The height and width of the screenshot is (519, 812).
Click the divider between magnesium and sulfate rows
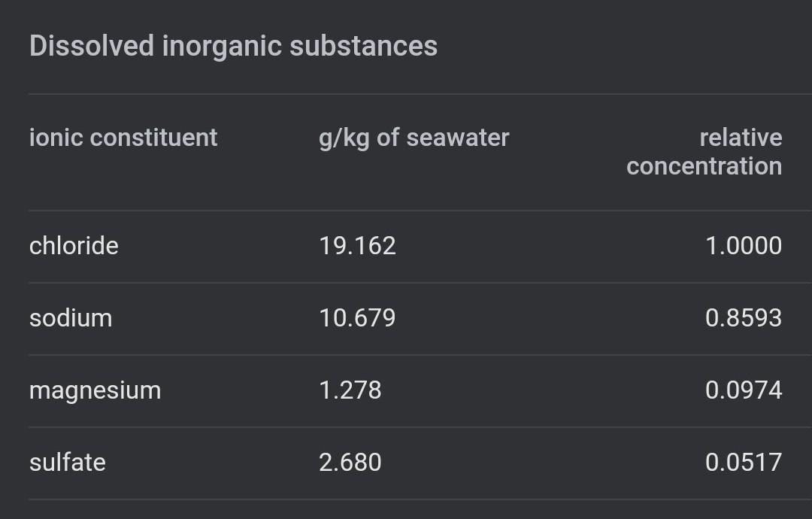406,427
